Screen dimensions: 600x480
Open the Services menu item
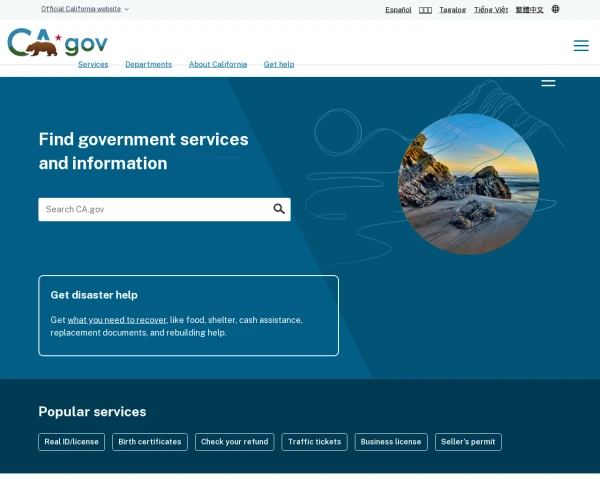click(93, 64)
